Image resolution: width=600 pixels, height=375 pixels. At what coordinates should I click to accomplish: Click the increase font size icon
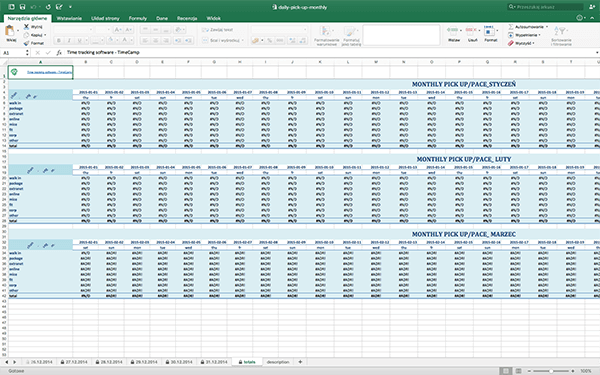[118, 29]
